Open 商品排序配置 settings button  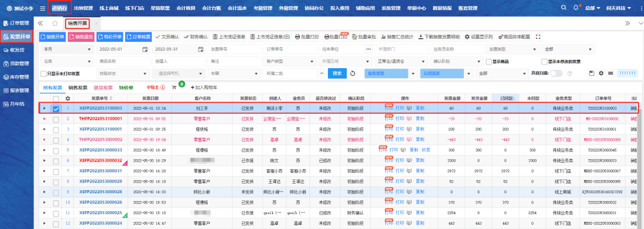tap(514, 37)
